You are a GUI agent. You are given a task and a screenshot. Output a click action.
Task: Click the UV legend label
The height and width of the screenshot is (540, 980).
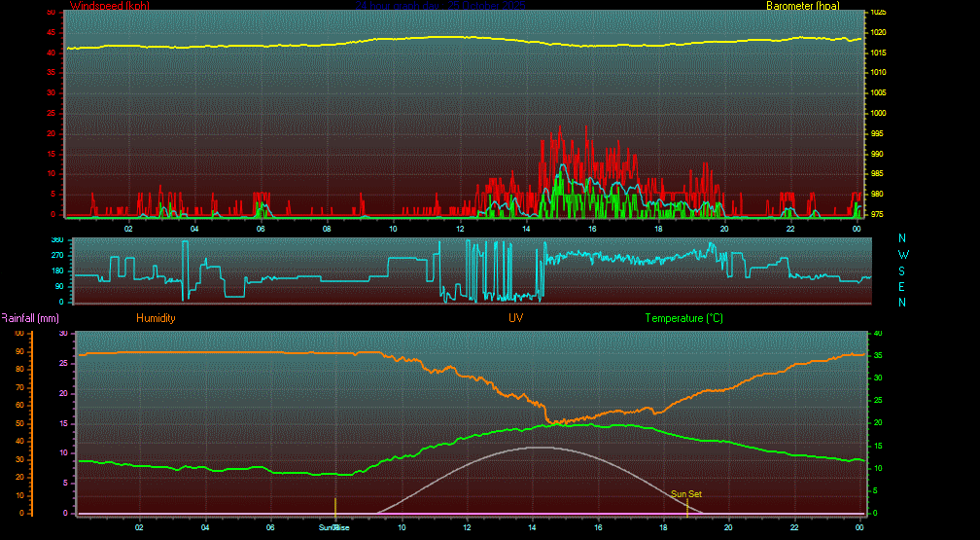515,318
